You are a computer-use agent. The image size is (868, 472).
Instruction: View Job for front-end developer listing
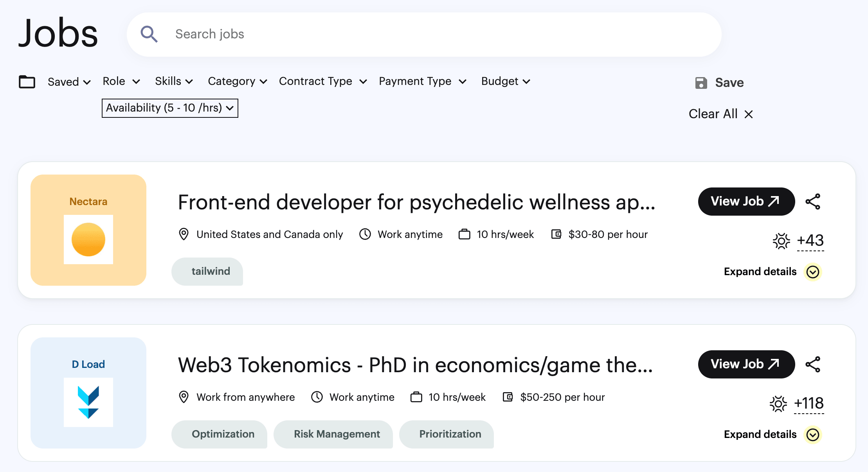pyautogui.click(x=746, y=202)
